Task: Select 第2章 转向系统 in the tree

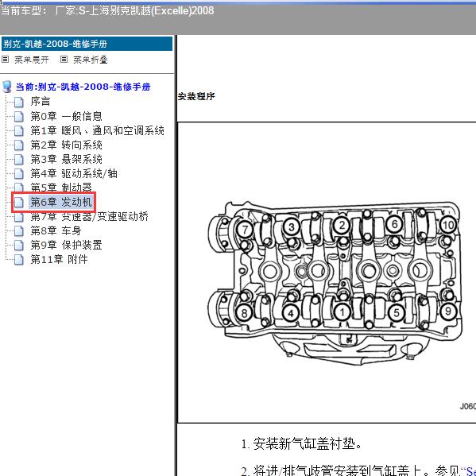Action: pyautogui.click(x=66, y=145)
